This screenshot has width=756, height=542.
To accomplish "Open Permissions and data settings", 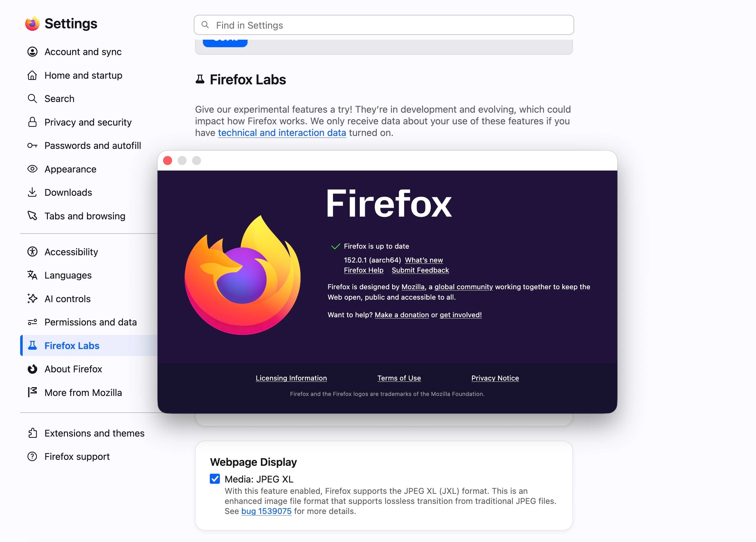I will click(x=90, y=322).
